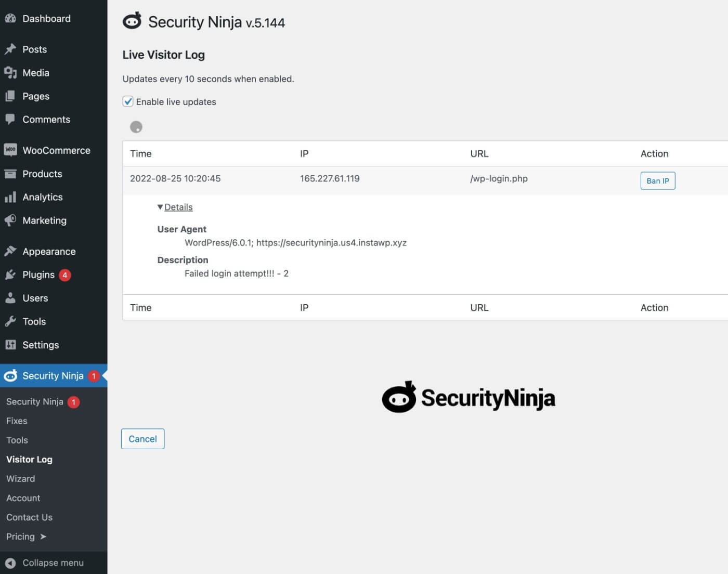Click the Pricing arrow icon
This screenshot has width=728, height=574.
tap(43, 537)
